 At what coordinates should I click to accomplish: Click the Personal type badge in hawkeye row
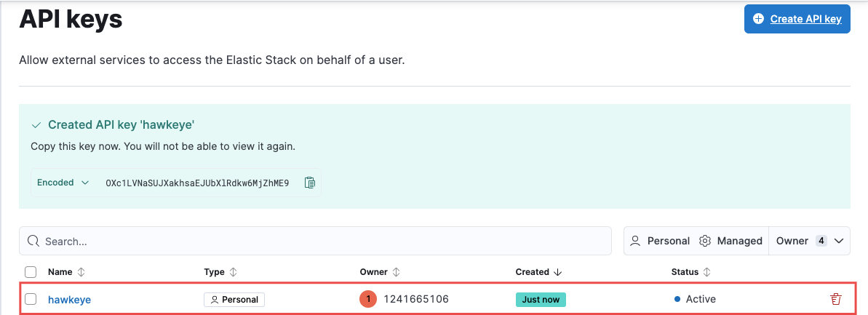pos(234,300)
